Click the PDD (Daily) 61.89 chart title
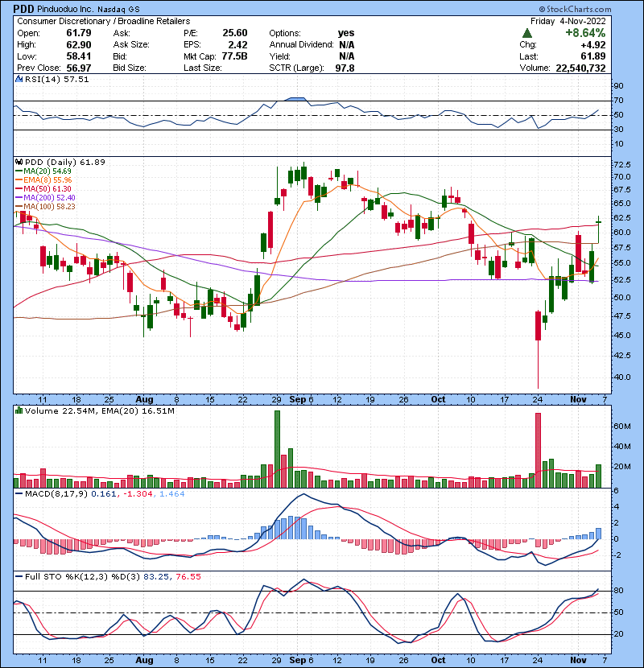The image size is (644, 668). coord(64,162)
